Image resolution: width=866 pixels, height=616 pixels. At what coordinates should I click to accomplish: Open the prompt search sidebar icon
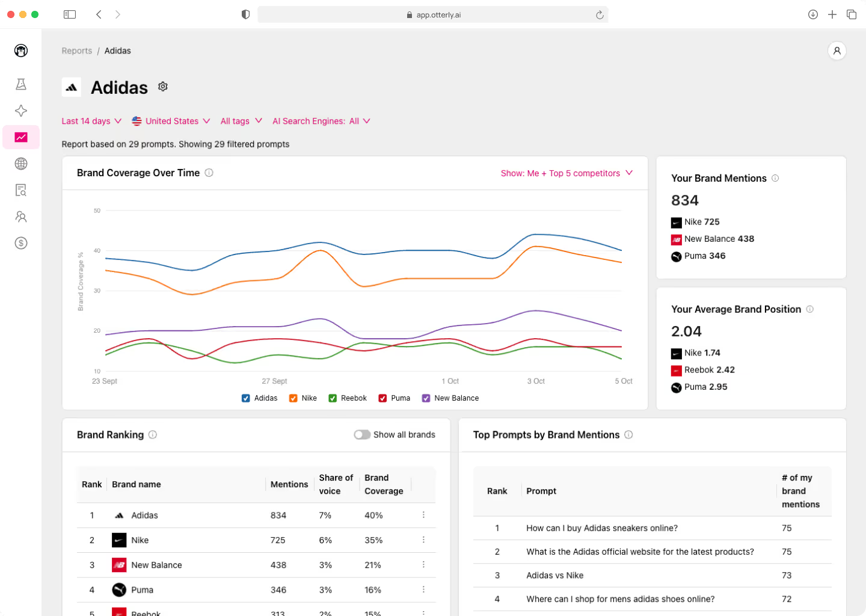20,190
